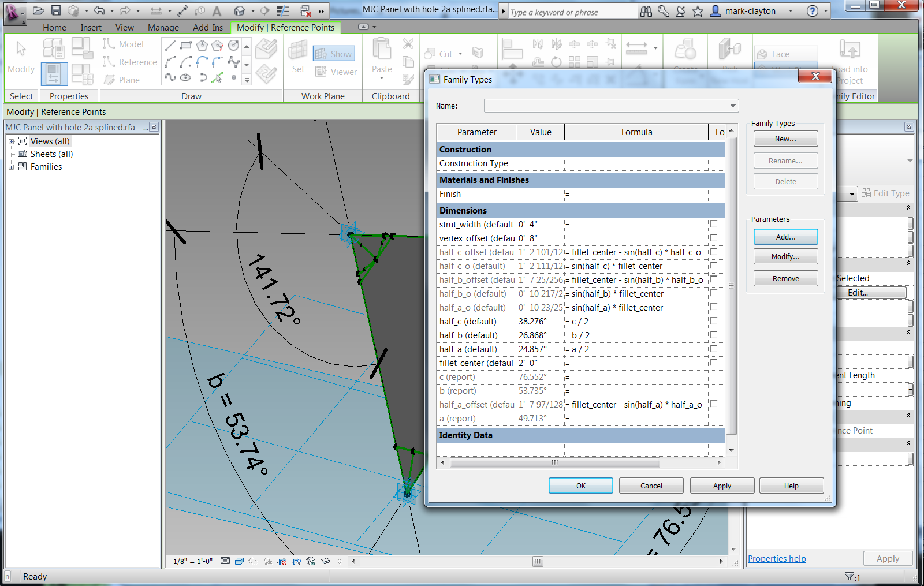The width and height of the screenshot is (924, 586).
Task: Select the Modify | Reference Points tab
Action: click(286, 28)
